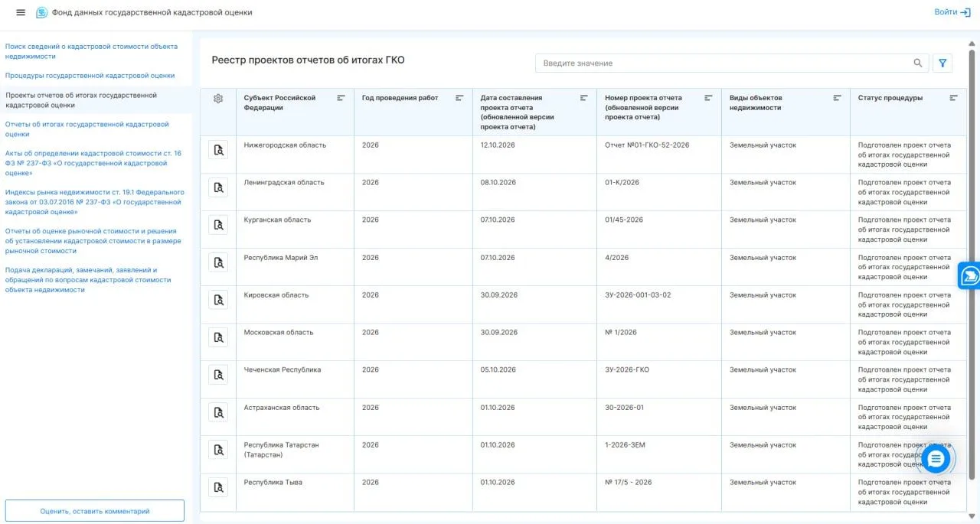Open sort menu for Виды объектов недвижимости column
Image resolution: width=980 pixels, height=524 pixels.
pos(838,98)
